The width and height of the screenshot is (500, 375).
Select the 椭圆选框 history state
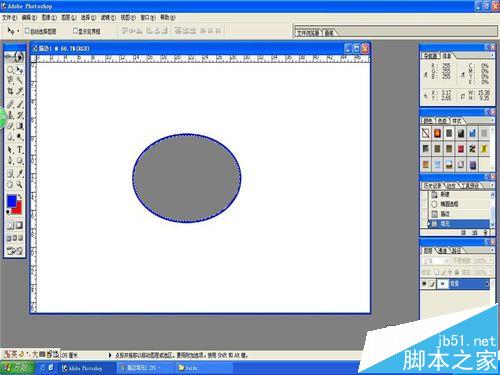click(459, 204)
